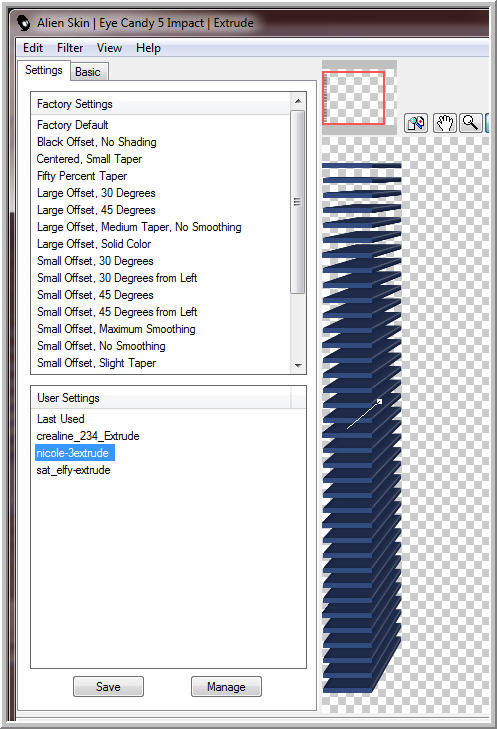
Task: Click the Alien Skin logo in title bar
Action: tap(24, 23)
